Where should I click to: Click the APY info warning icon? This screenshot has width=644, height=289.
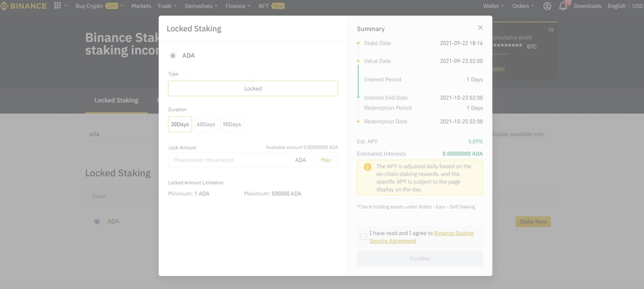[x=368, y=167]
